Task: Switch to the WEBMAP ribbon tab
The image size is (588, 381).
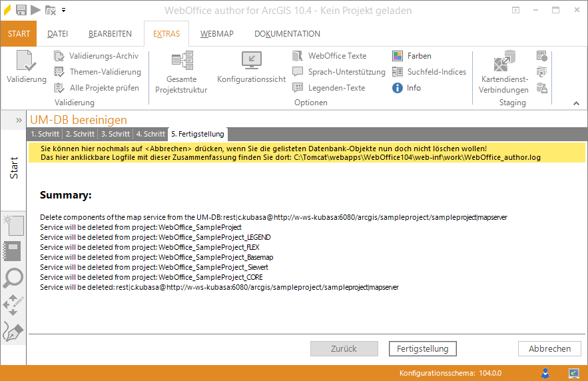Action: 216,34
